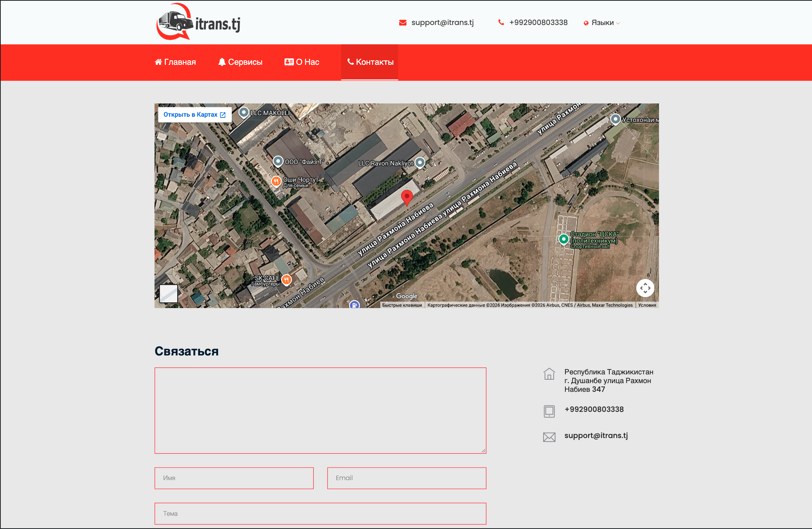Screen dimensions: 812x529
Task: Select the Контакты tab
Action: 370,62
